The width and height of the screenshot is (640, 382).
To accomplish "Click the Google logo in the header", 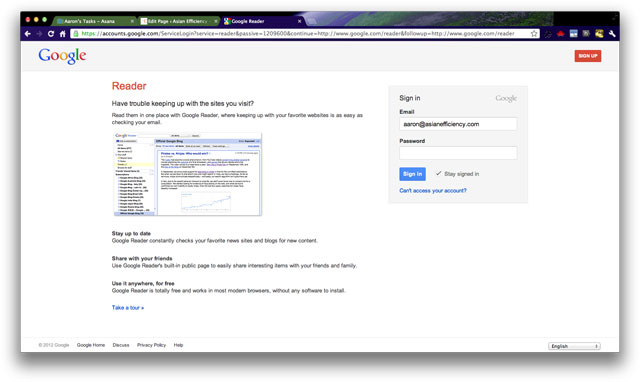I will coord(62,56).
